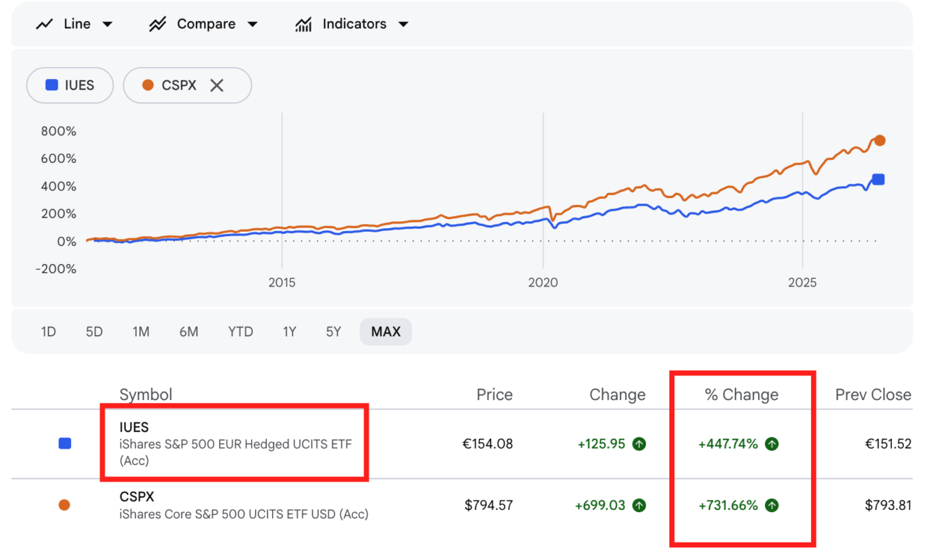This screenshot has width=930, height=560.
Task: Click the Compare chart icon
Action: point(158,24)
